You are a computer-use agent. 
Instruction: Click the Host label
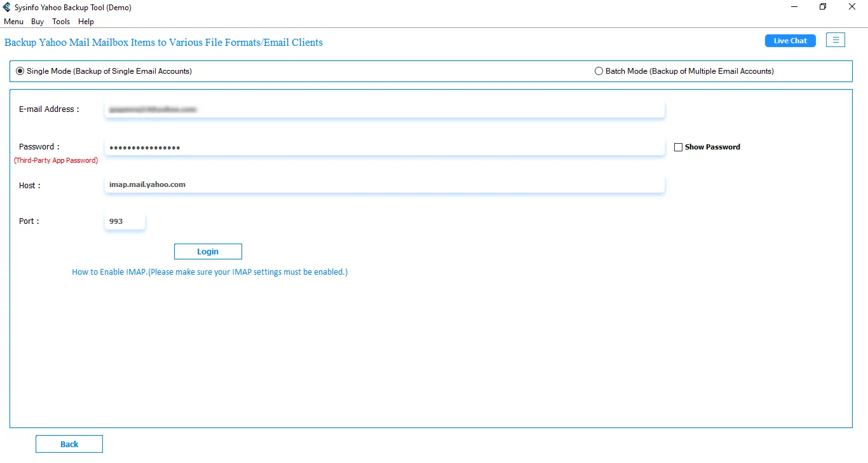coord(30,186)
